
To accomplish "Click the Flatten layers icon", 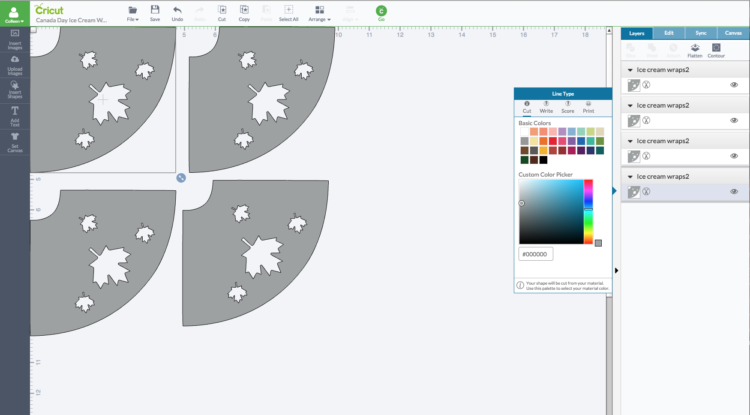I will point(695,50).
